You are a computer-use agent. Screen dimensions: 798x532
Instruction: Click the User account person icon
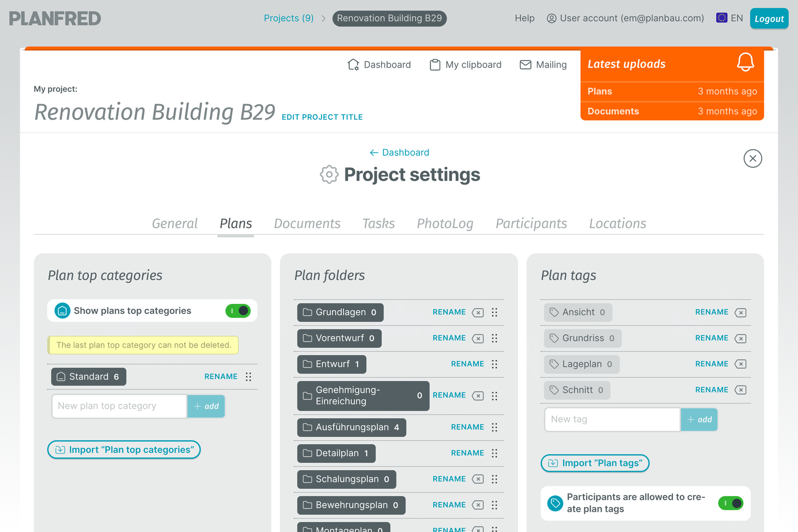point(551,18)
